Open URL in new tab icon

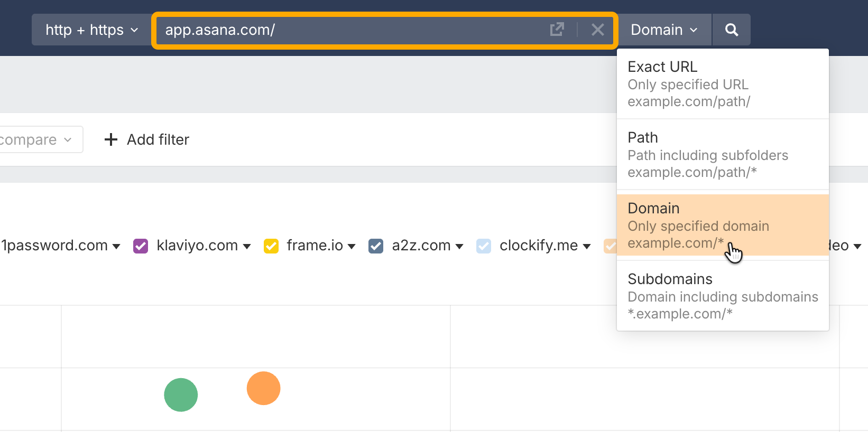point(557,30)
